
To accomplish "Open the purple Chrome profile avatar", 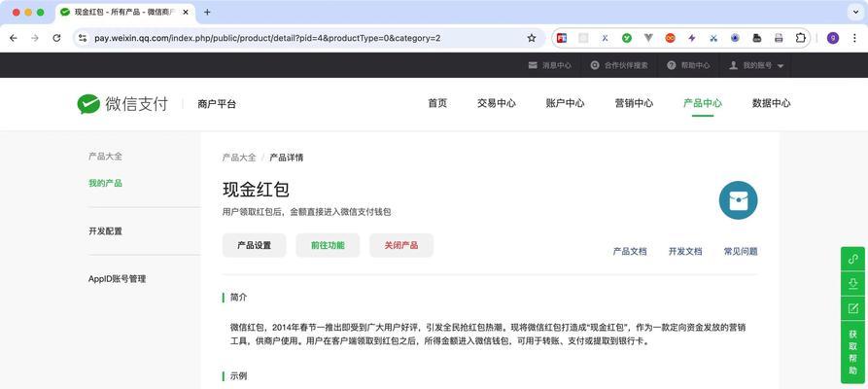I will 833,38.
